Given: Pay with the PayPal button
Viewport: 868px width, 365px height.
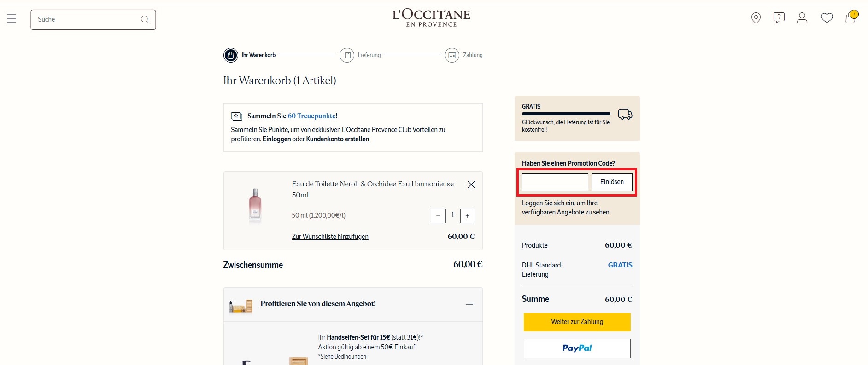Looking at the screenshot, I should click(x=577, y=348).
